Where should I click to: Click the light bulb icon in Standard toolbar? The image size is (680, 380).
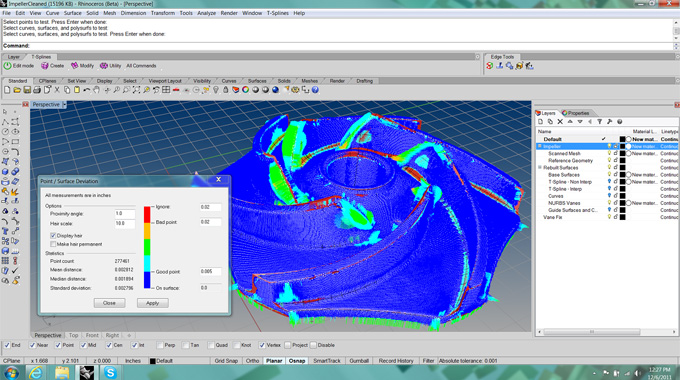tap(216, 90)
